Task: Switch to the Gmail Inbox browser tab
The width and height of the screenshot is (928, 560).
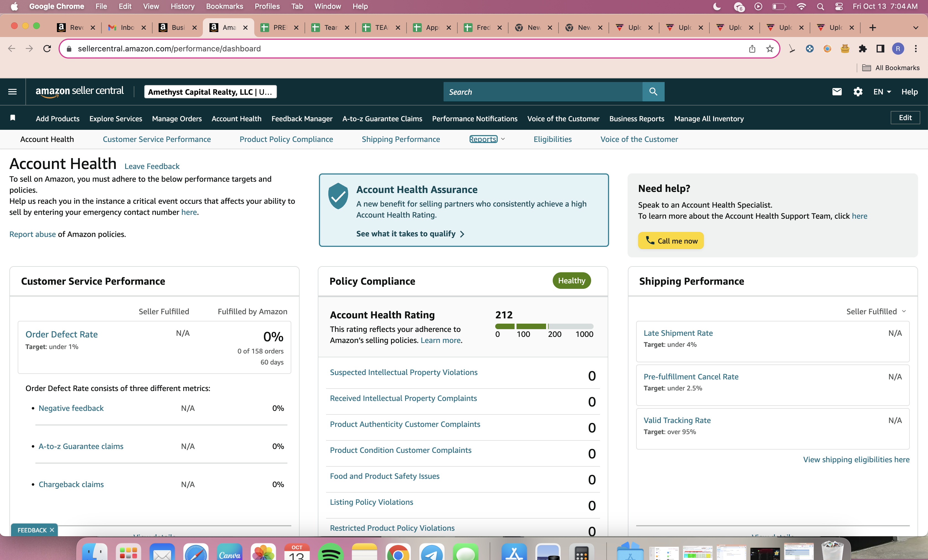Action: (x=127, y=27)
